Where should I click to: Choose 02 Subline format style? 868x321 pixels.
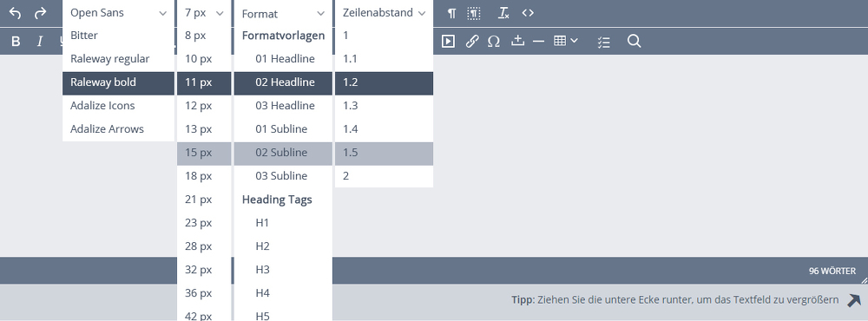pyautogui.click(x=283, y=153)
